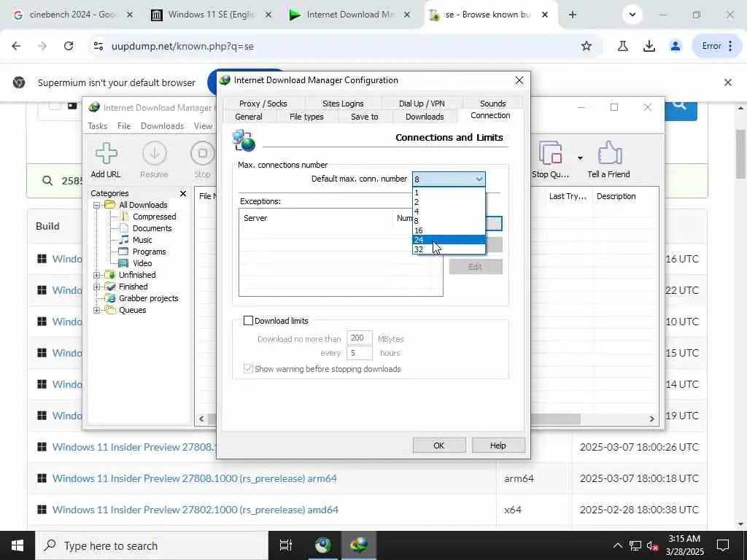Viewport: 747px width, 560px height.
Task: Open Task View on the taskbar
Action: (x=285, y=545)
